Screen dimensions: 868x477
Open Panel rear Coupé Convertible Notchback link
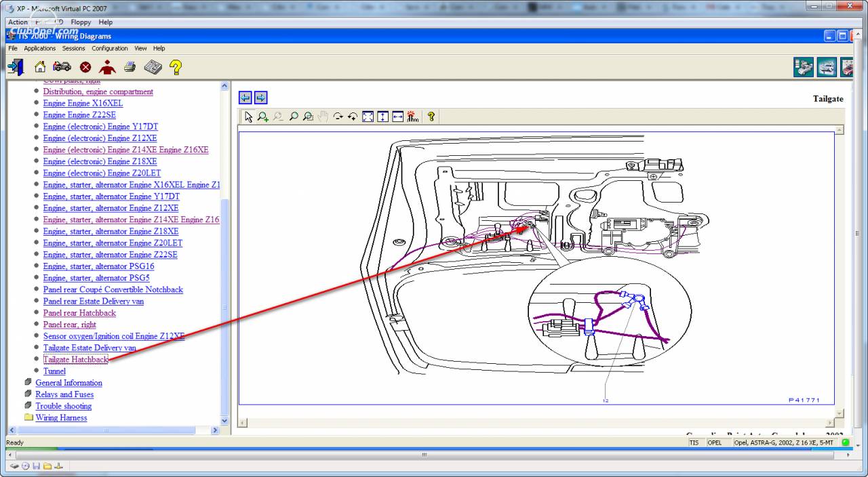113,289
